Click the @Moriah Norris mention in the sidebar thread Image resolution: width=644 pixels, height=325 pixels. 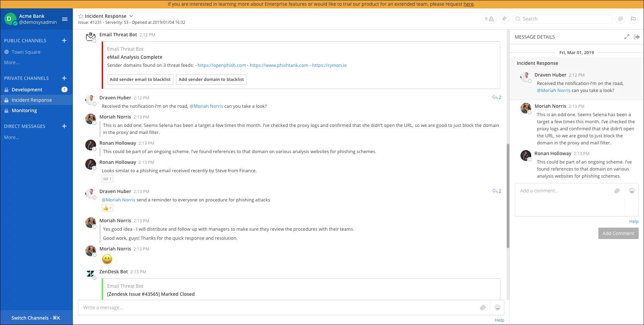553,91
